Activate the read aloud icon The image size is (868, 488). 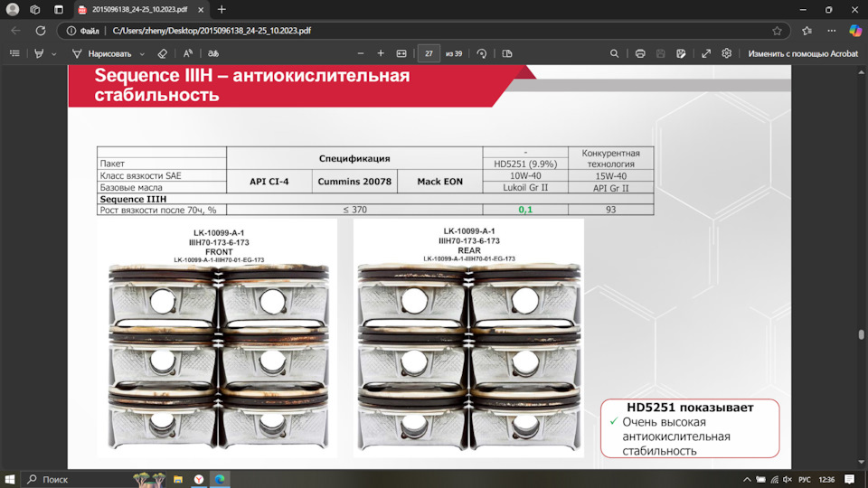[188, 53]
